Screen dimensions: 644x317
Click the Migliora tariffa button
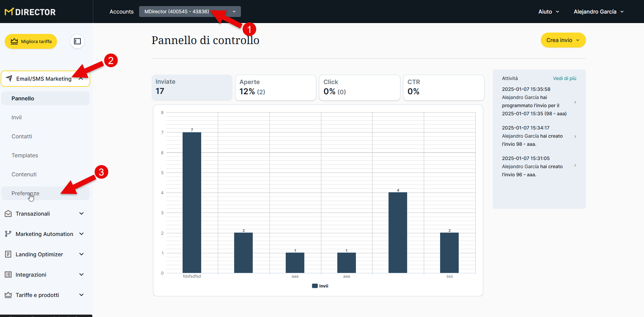click(x=31, y=41)
